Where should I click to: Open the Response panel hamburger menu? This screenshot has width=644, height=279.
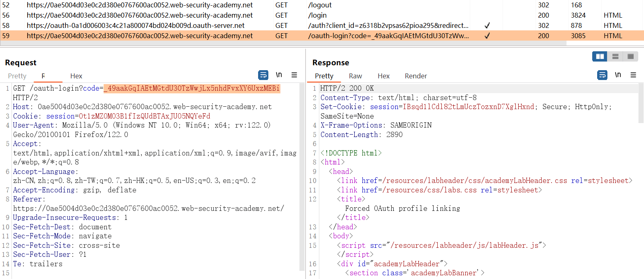(x=633, y=75)
